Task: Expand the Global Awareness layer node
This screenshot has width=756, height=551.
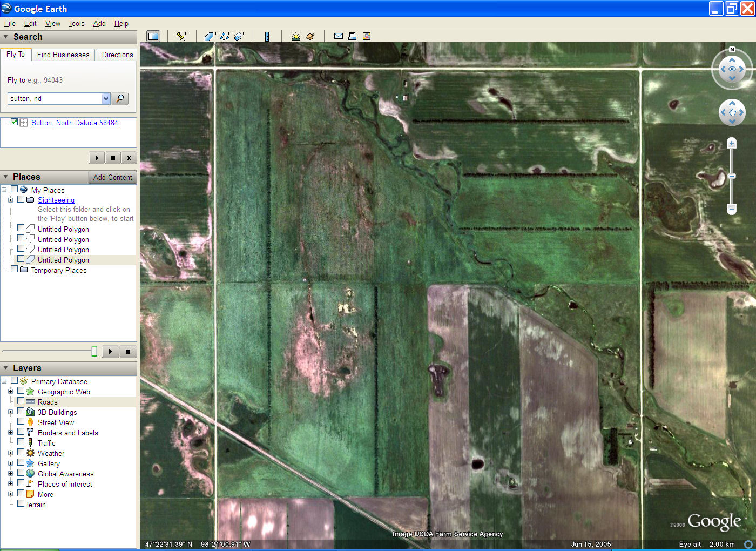Action: coord(10,474)
